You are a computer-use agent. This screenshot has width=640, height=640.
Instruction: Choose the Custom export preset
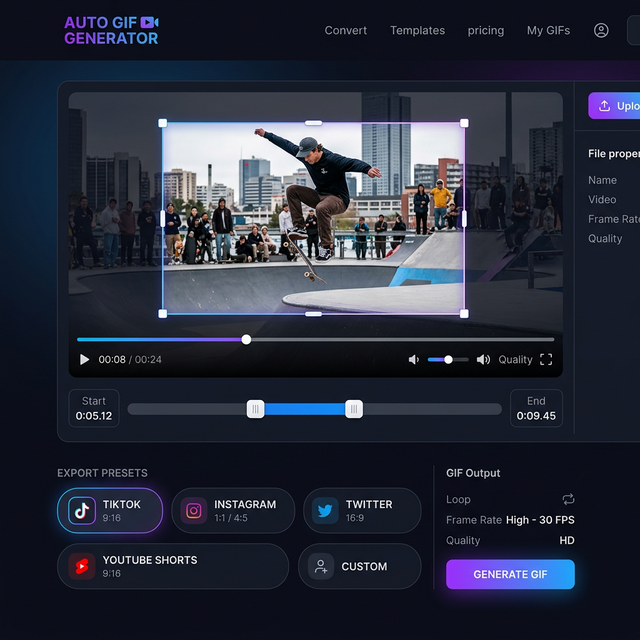[360, 566]
